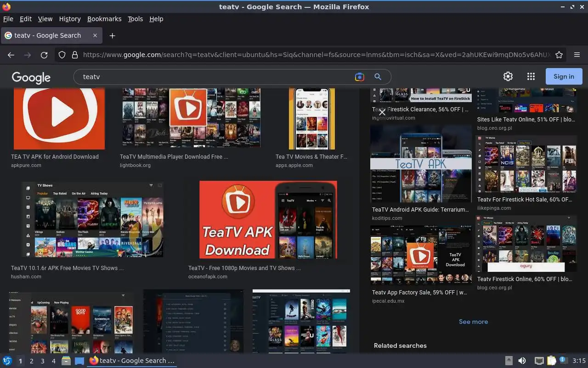This screenshot has width=588, height=368.
Task: Click the oceanofapk.com source text
Action: pos(208,276)
